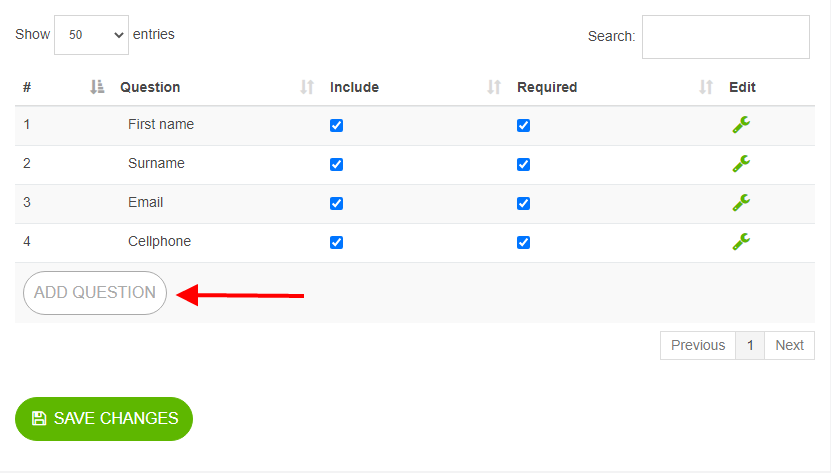Toggle Required checkbox for Cellphone
Screen dimensions: 831x473
(524, 242)
